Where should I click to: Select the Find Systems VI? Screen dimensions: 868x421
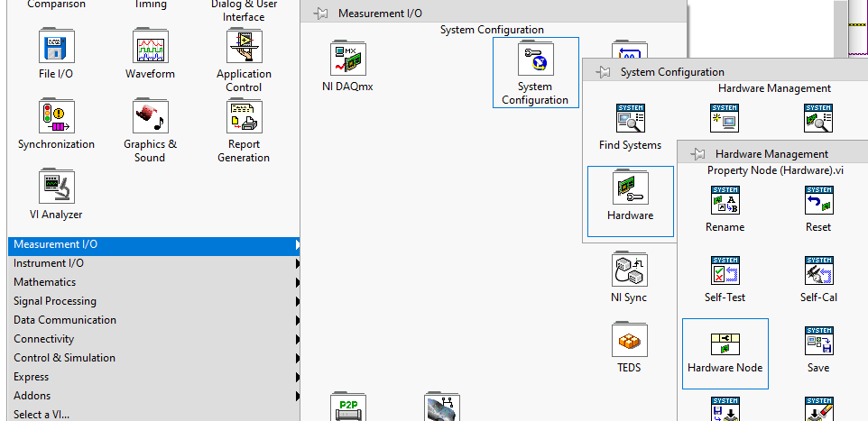631,117
